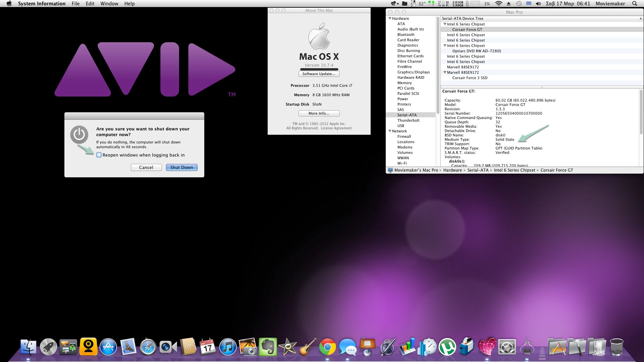Select Thunderbolt in the sidebar
Viewport: 644px width, 362px height.
pyautogui.click(x=408, y=120)
